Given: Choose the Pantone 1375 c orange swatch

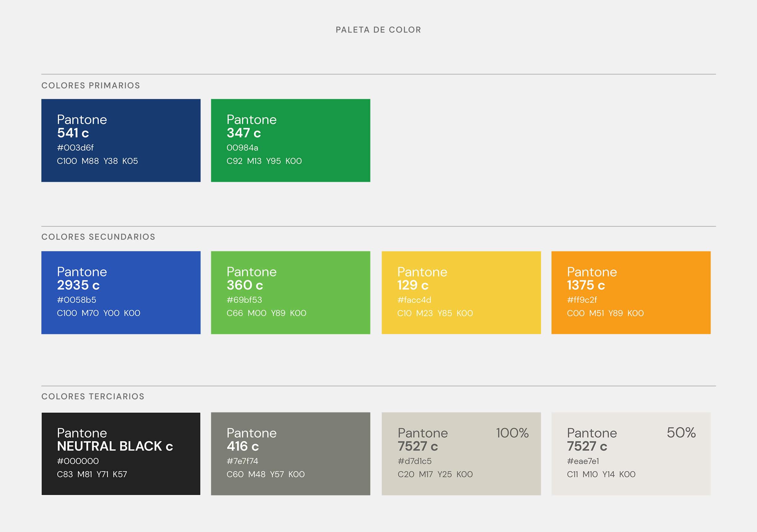Looking at the screenshot, I should pos(631,293).
